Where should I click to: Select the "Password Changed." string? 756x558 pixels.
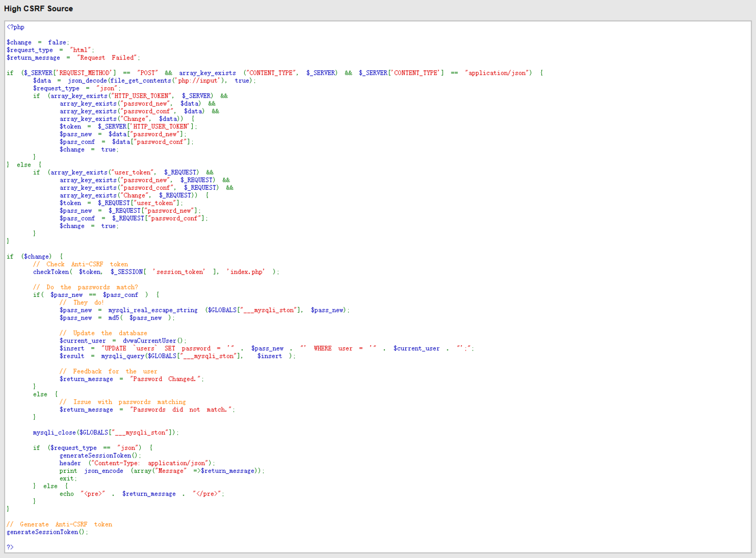click(166, 379)
